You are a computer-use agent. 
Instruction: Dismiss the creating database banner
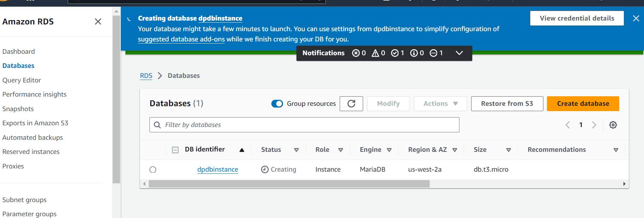[636, 18]
